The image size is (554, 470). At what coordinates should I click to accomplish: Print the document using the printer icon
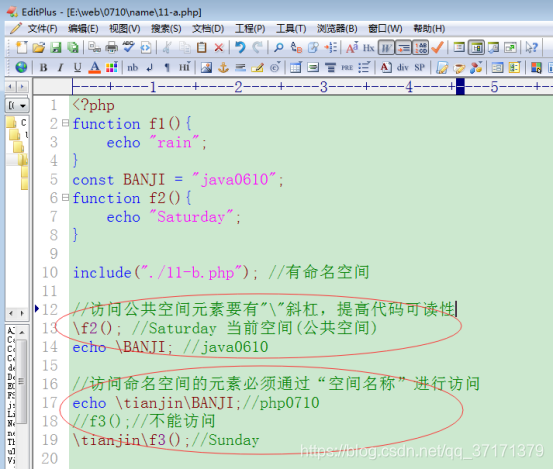pos(112,47)
